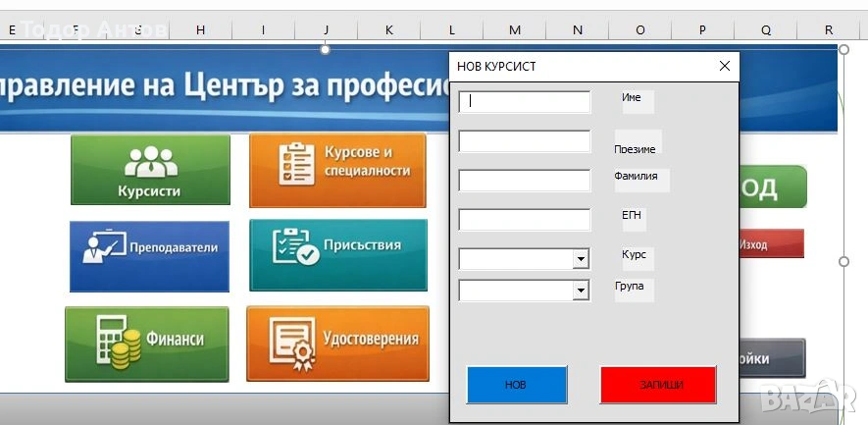Expand the Курс dropdown list

click(581, 259)
